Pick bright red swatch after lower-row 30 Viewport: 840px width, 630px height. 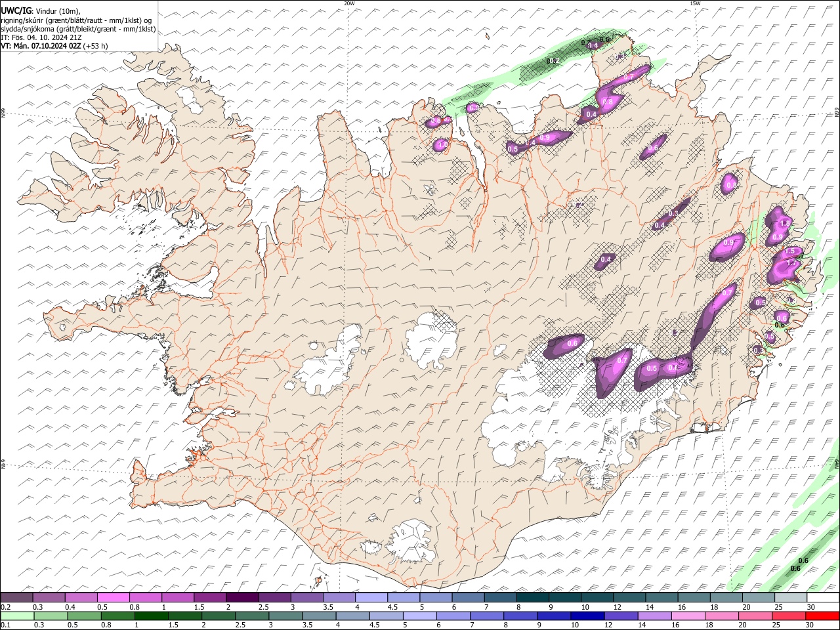pyautogui.click(x=822, y=616)
